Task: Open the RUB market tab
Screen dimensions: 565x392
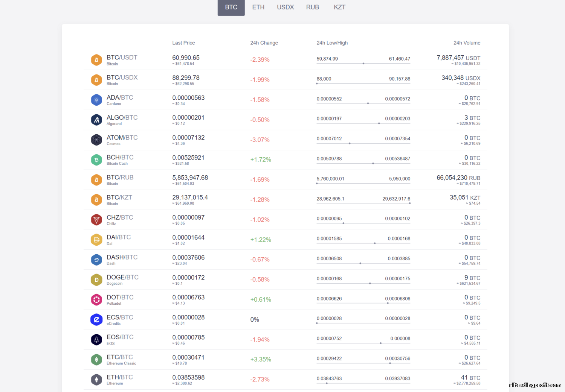Action: tap(313, 7)
